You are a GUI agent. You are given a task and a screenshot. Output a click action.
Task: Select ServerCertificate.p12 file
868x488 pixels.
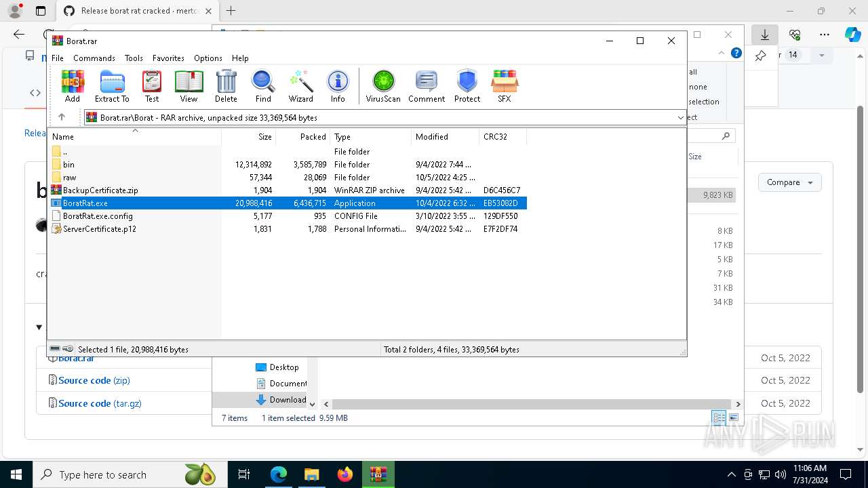288,229
